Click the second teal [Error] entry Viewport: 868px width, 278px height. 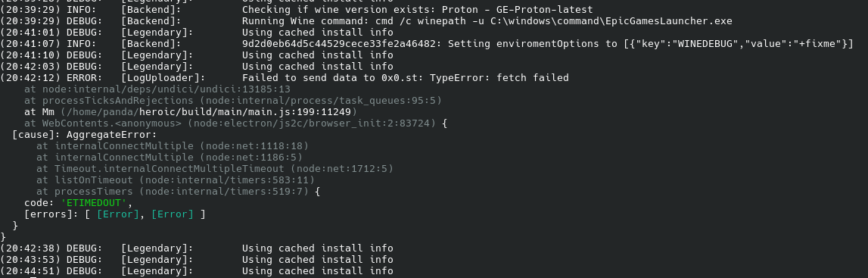click(x=172, y=214)
